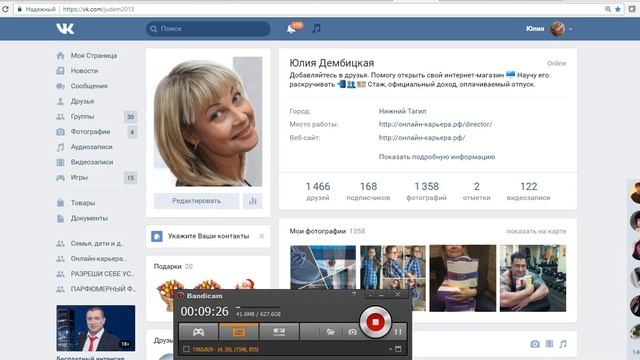Click the search magnifier in VK search box
Image resolution: width=640 pixels, height=360 pixels.
[x=153, y=29]
